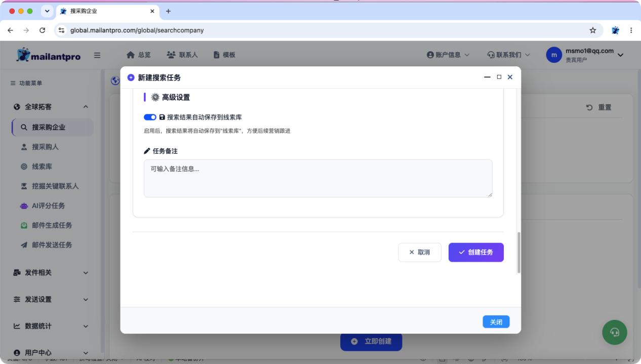The height and width of the screenshot is (364, 641).
Task: Go to 联系人 tab
Action: click(x=182, y=55)
